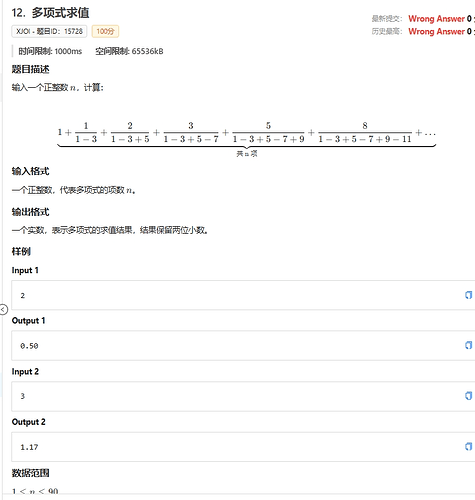Open the latest submission Wrong Answer result
475x500 pixels.
click(436, 19)
